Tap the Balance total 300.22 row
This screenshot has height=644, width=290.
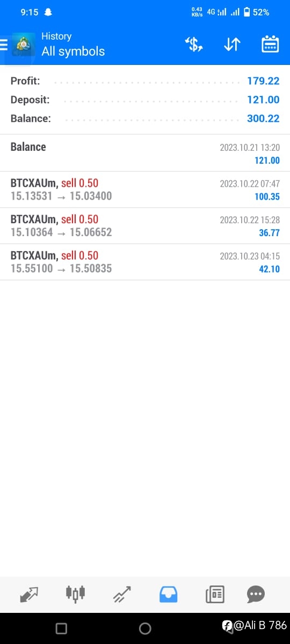click(x=145, y=119)
